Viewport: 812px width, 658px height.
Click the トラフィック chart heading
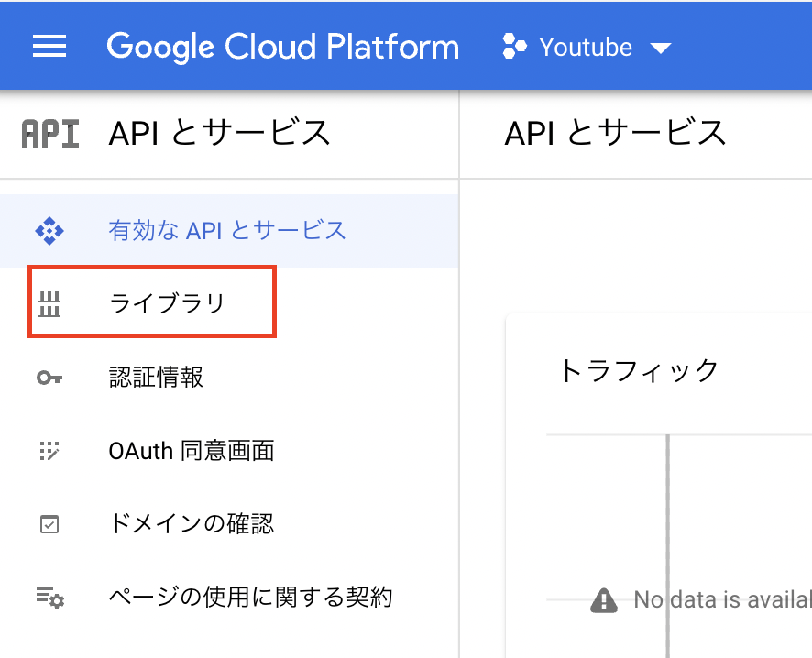pyautogui.click(x=639, y=370)
